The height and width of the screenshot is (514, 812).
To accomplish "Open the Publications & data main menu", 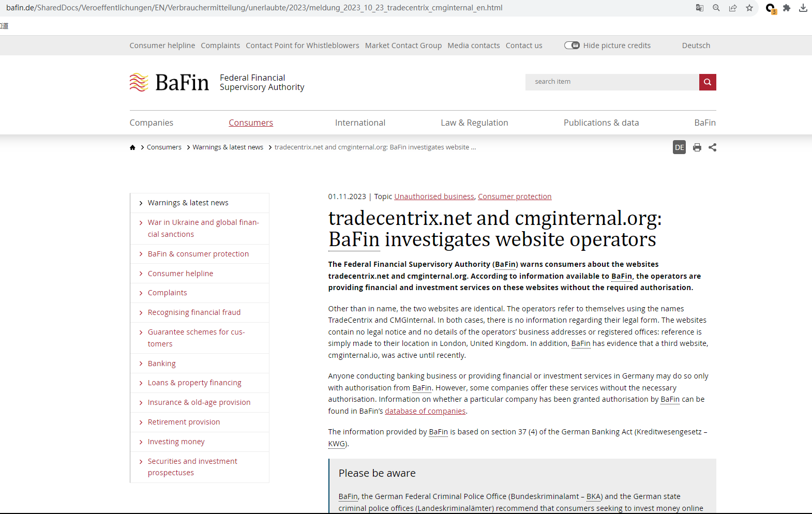I will click(601, 123).
